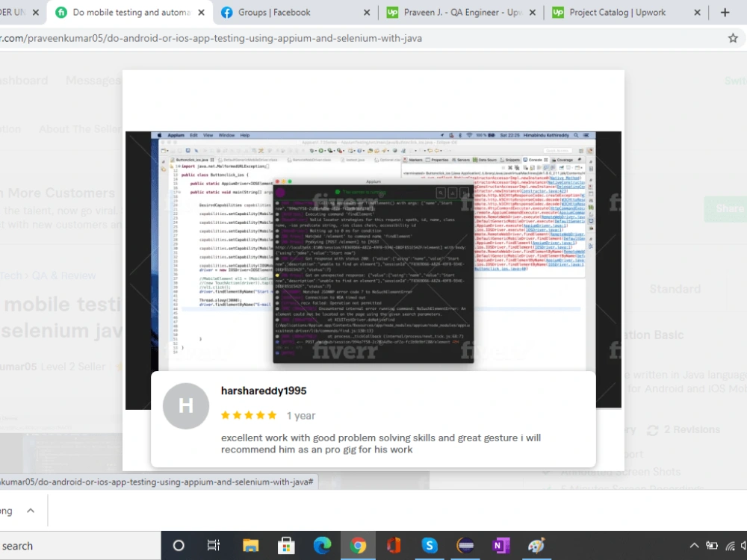747x560 pixels.
Task: Click the '1 year' review age text
Action: [300, 416]
